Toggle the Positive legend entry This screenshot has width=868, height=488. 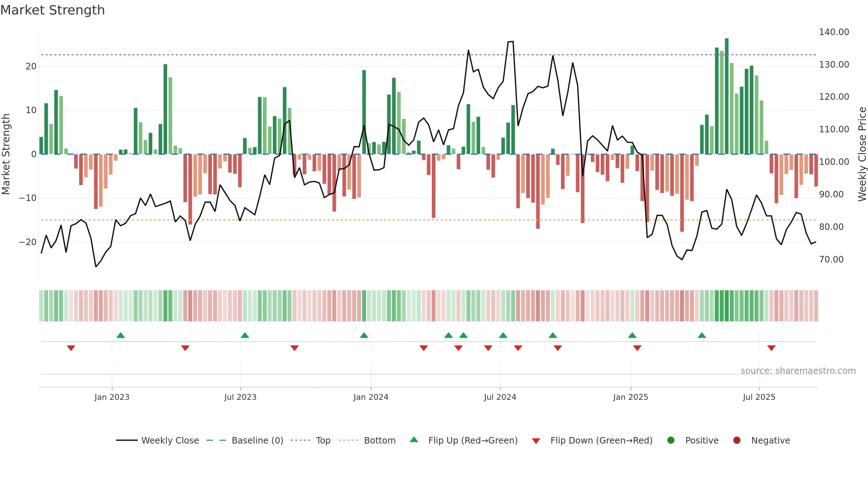point(693,440)
